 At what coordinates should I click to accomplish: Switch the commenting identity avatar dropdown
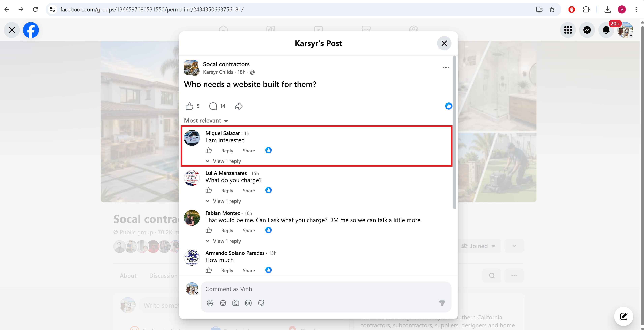tap(192, 289)
